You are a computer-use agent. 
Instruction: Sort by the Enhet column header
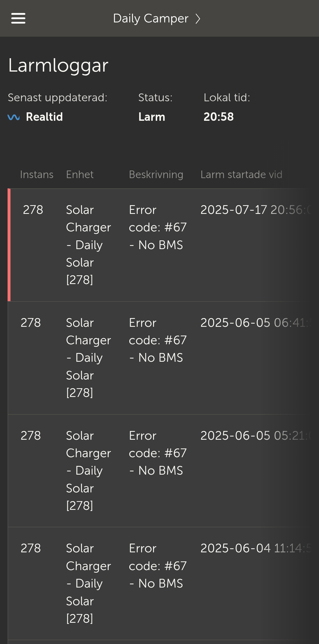click(80, 175)
